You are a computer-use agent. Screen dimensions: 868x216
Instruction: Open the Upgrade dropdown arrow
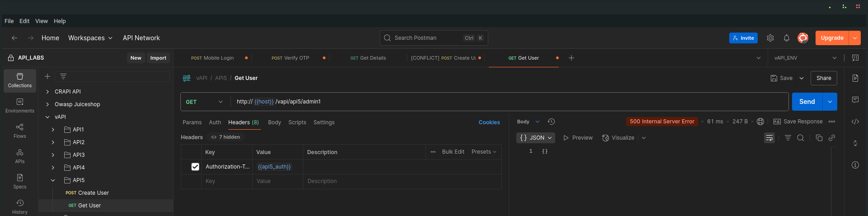click(x=855, y=38)
